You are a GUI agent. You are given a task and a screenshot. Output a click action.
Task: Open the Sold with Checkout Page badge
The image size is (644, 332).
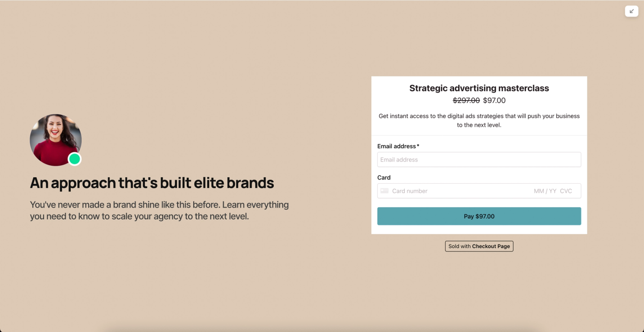(x=479, y=246)
